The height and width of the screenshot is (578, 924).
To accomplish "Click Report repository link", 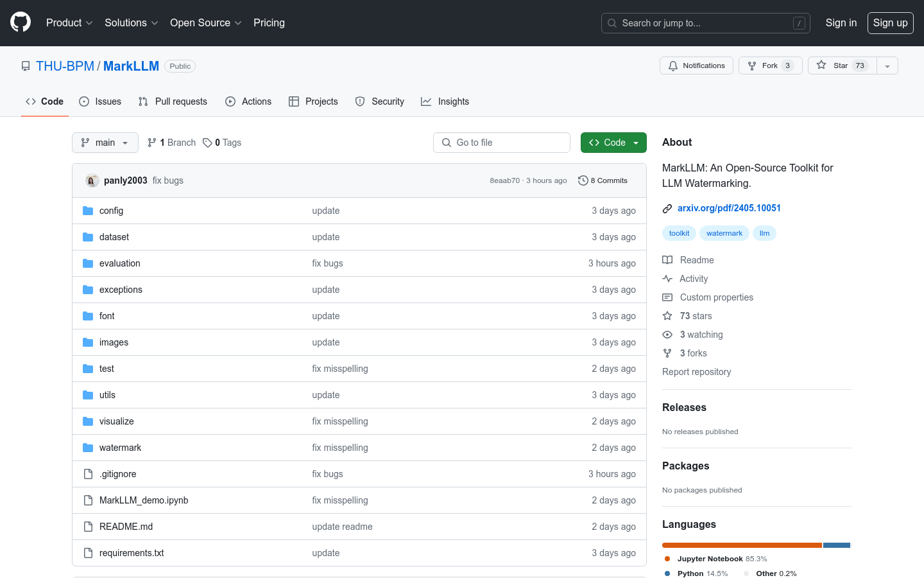I will point(696,372).
